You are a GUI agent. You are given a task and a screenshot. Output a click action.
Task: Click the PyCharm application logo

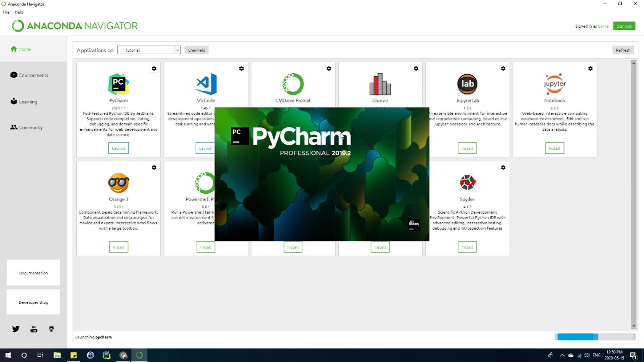(119, 84)
